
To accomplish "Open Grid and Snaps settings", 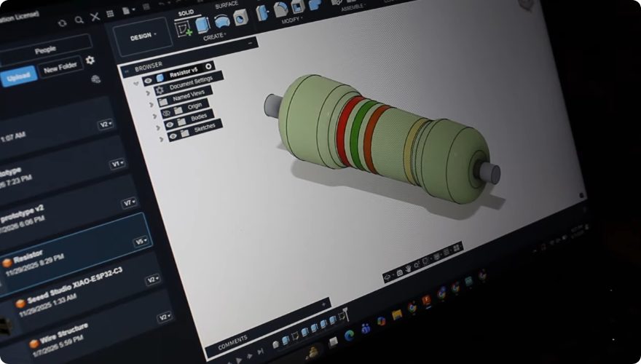I will [447, 252].
